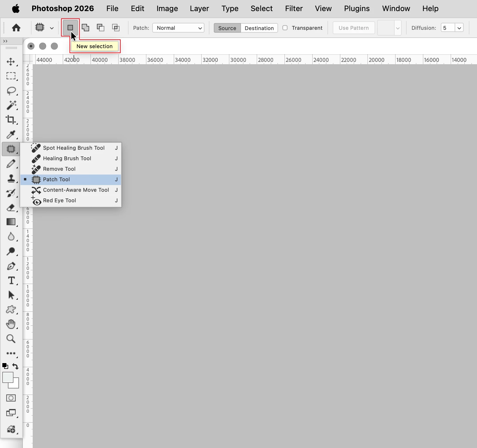Open the Patch tool preset picker arrow
This screenshot has height=448, width=477.
click(x=52, y=28)
